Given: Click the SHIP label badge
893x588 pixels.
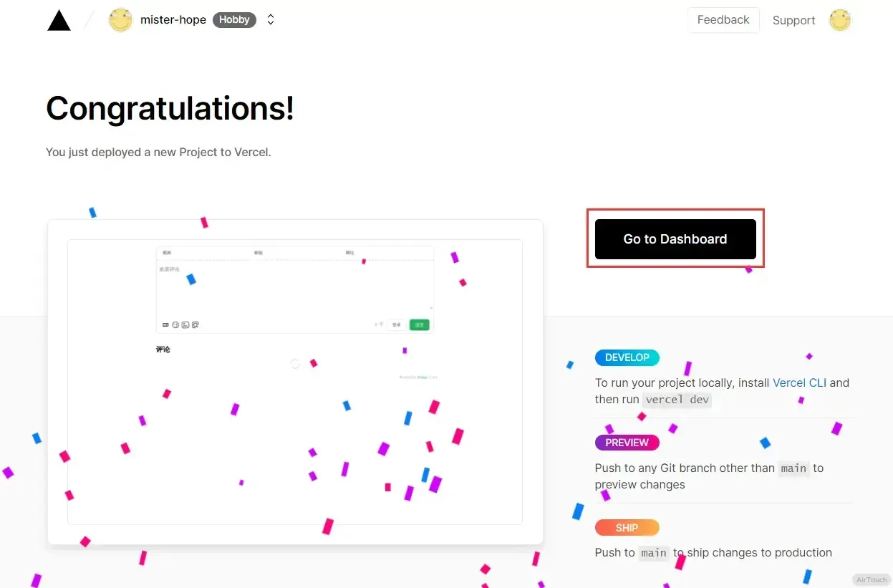Looking at the screenshot, I should point(627,528).
